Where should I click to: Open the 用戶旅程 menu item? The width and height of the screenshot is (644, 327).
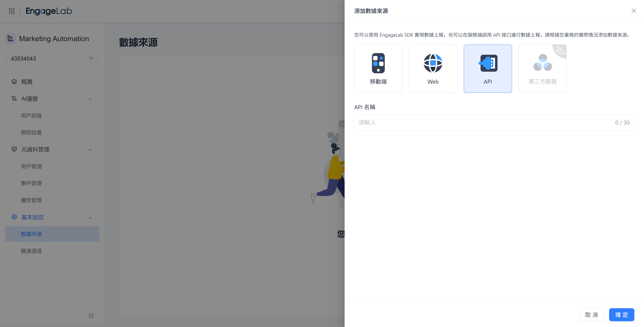(x=31, y=115)
